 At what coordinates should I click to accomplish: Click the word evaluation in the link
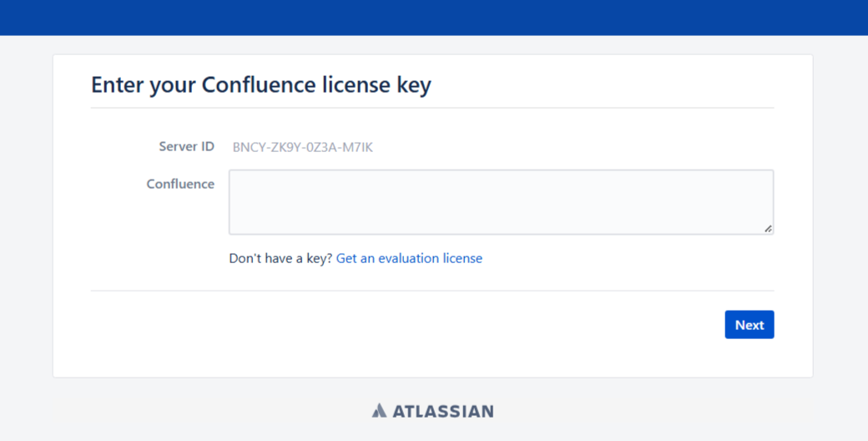406,258
